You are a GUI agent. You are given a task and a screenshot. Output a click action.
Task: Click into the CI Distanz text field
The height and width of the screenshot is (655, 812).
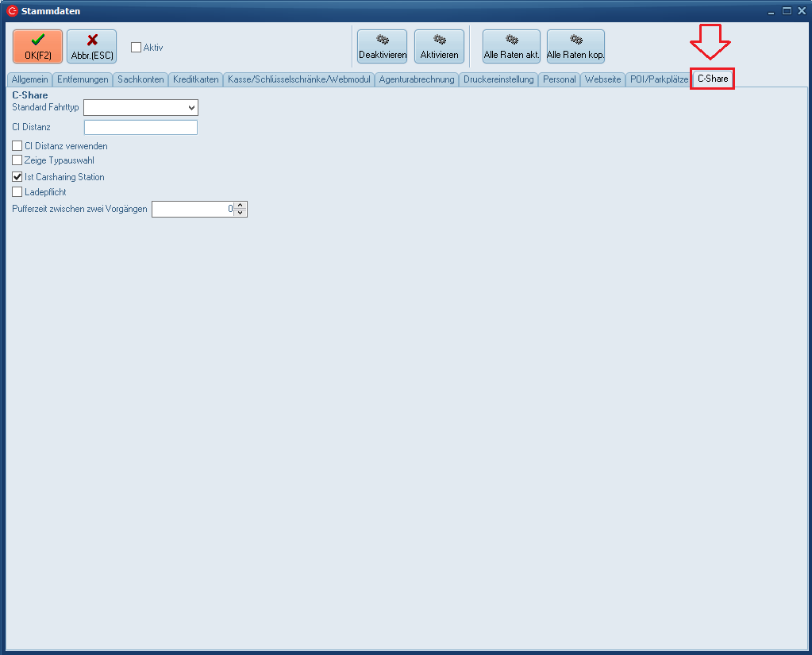(x=140, y=128)
